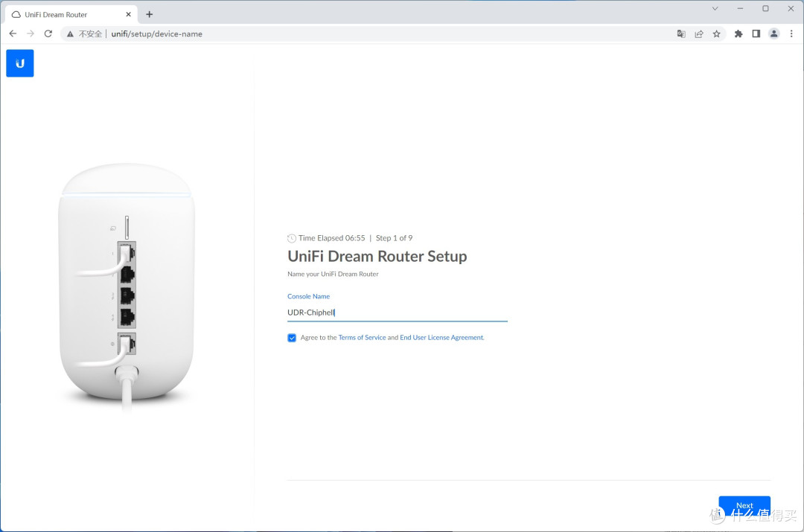Click the UniFi logo in the top-left corner
Screen dimensions: 804x532
point(19,63)
